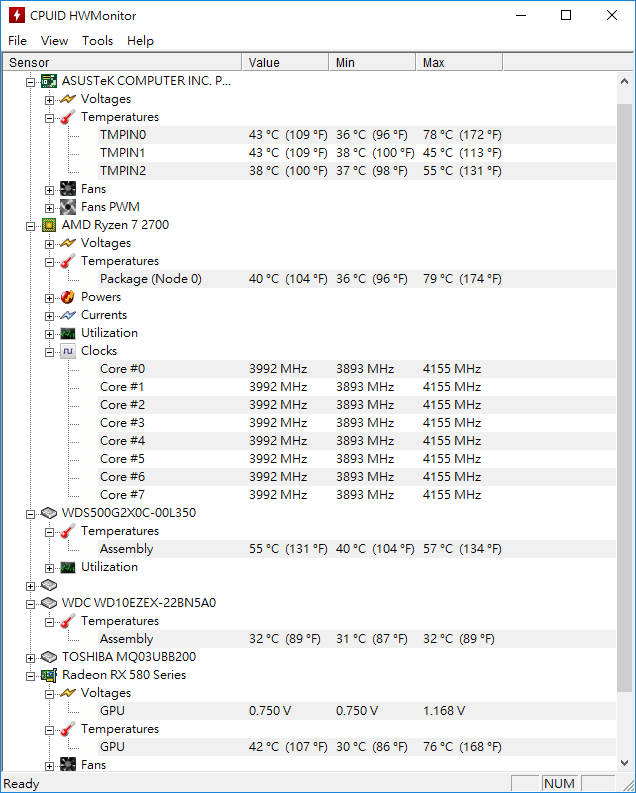Screen dimensions: 636x793
Task: Expand the Powers node
Action: (x=49, y=298)
